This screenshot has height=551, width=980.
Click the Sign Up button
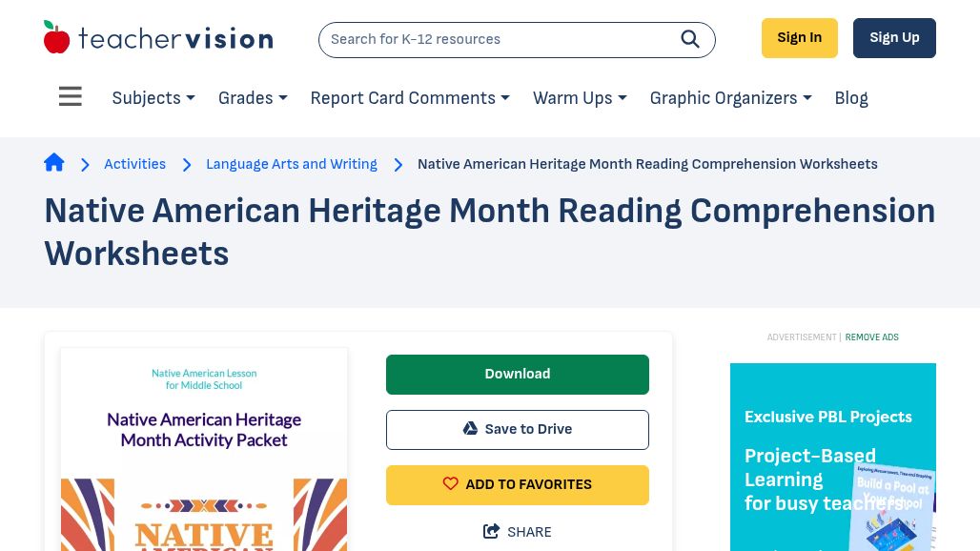tap(894, 37)
